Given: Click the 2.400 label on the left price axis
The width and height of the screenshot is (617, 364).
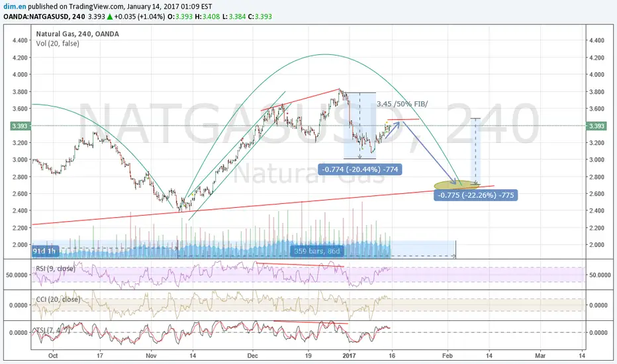Looking at the screenshot, I should point(20,210).
